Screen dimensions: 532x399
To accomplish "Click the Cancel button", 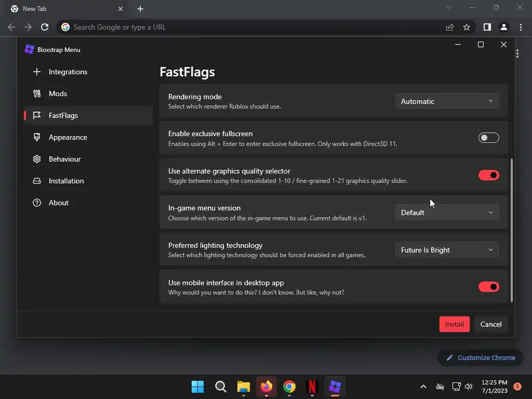I will click(x=491, y=324).
